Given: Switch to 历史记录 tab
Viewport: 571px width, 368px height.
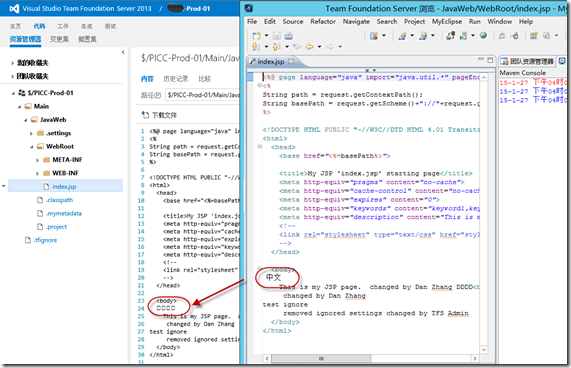Looking at the screenshot, I should click(x=176, y=79).
